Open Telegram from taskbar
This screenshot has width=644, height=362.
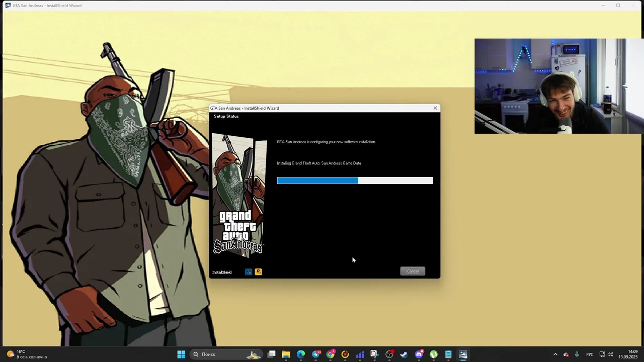click(x=316, y=354)
